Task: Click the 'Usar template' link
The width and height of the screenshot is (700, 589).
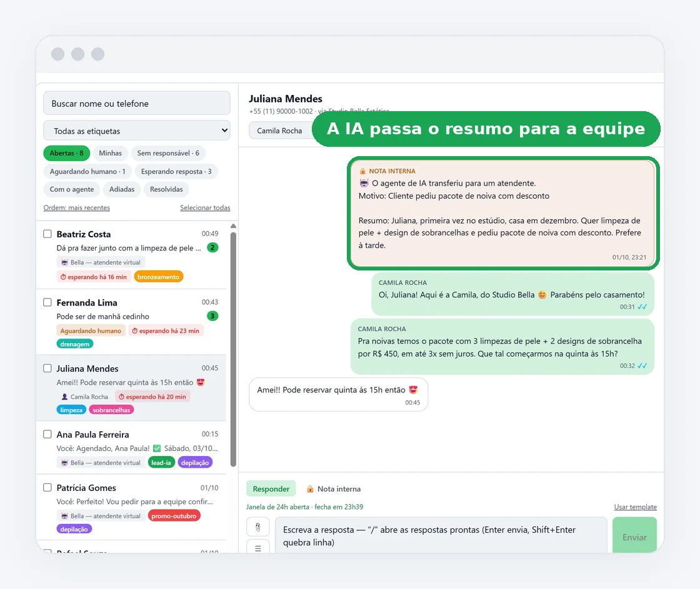Action: coord(635,507)
